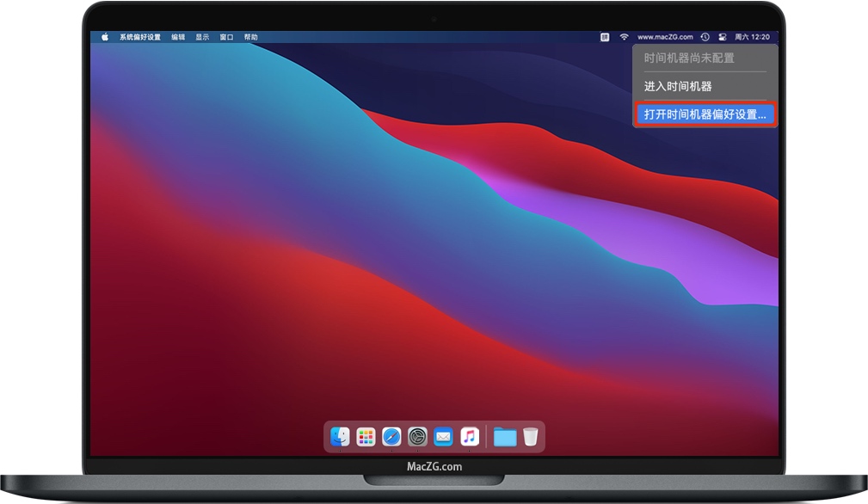Open the Apple menu
Viewport: 868px width, 504px height.
pos(105,37)
